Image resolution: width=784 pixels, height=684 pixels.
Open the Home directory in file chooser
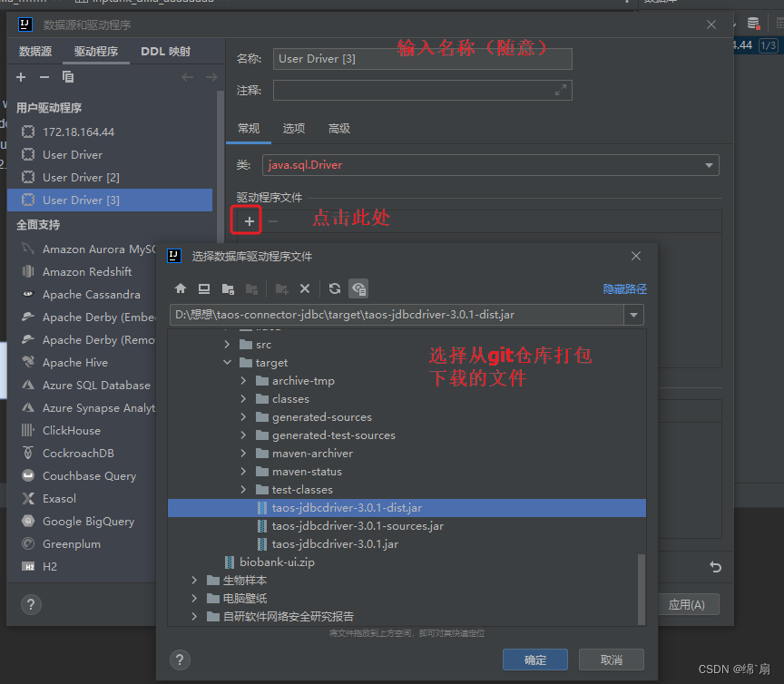(x=181, y=288)
